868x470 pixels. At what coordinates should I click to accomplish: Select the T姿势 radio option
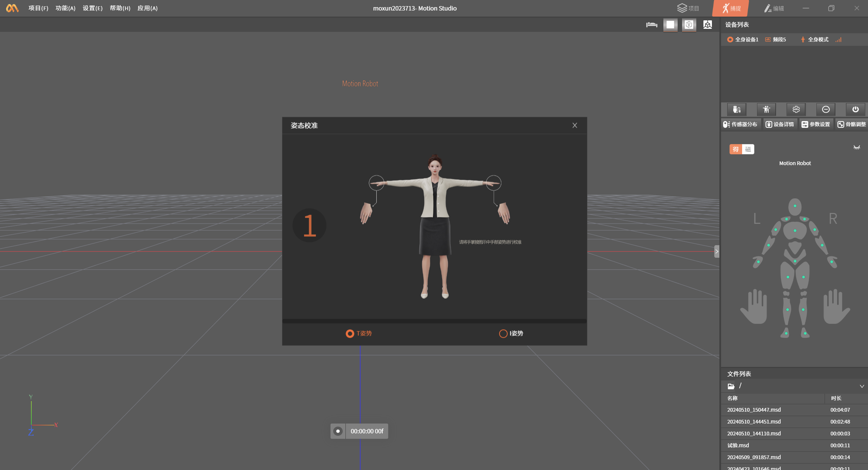coord(350,334)
